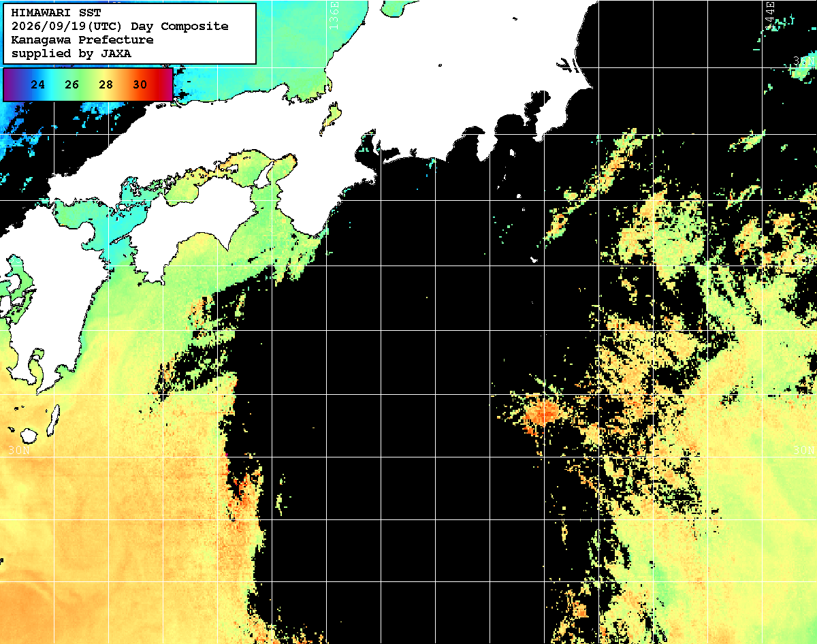
Task: Click the Kanagawa Prefecture label
Action: (x=82, y=40)
